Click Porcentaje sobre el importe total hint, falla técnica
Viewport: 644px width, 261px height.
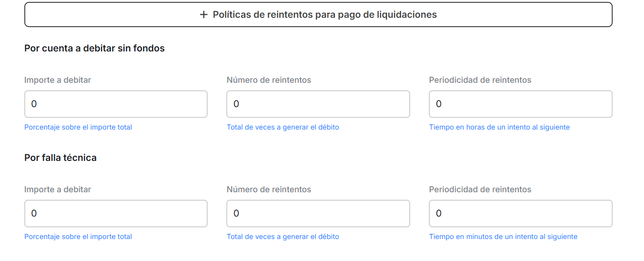pyautogui.click(x=78, y=237)
